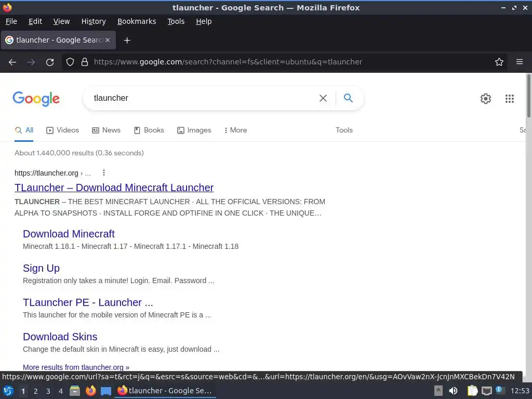Image resolution: width=532 pixels, height=399 pixels.
Task: Open the TLauncher – Download Minecraft Launcher result
Action: point(114,188)
